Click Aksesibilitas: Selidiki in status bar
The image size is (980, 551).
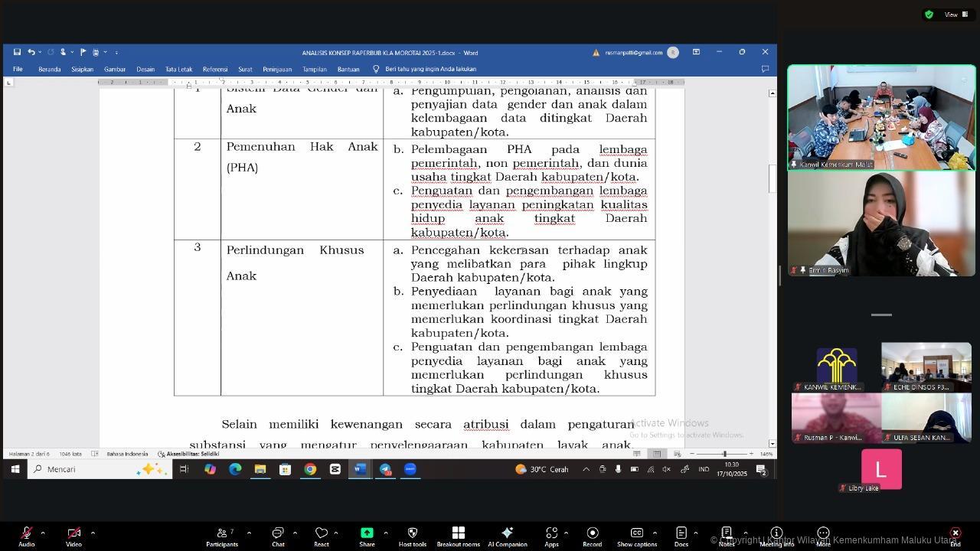pos(188,454)
